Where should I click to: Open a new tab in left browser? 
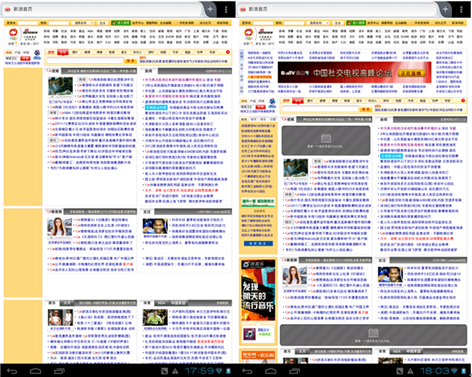(x=210, y=9)
